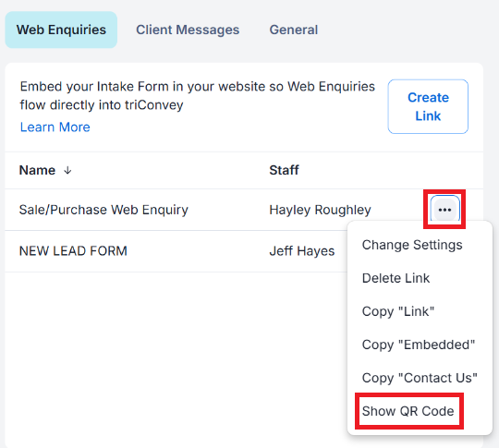Click the Create Link button
Screen dimensions: 499x448
[428, 106]
